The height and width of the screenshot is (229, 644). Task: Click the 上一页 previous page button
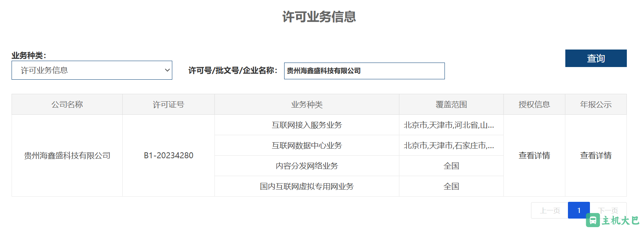550,210
